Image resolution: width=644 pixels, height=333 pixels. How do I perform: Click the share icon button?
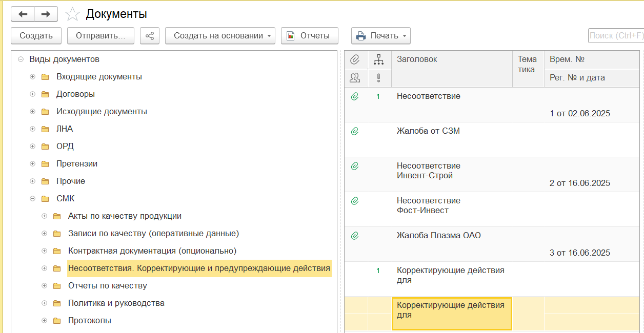150,36
